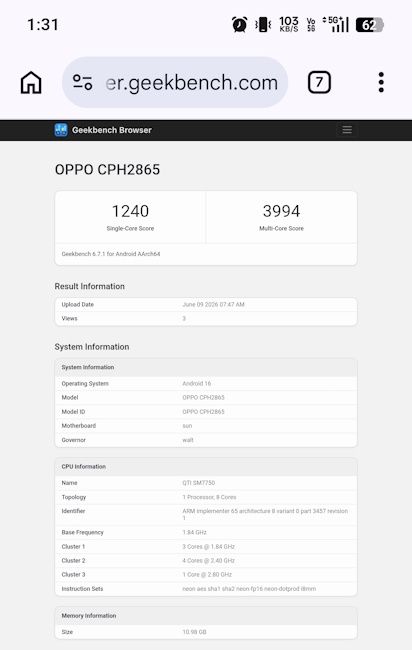Screen dimensions: 412x650
Task: Select the 1240 single-core score
Action: tap(130, 211)
